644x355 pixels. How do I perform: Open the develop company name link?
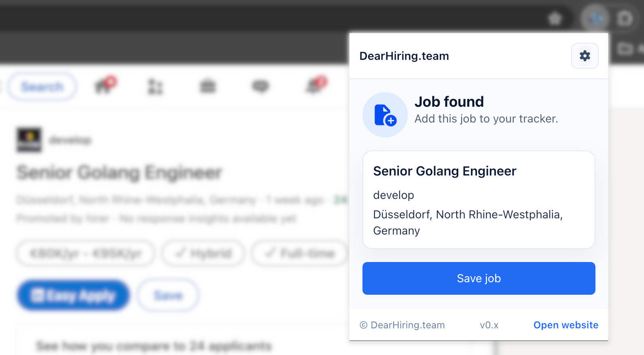[70, 140]
